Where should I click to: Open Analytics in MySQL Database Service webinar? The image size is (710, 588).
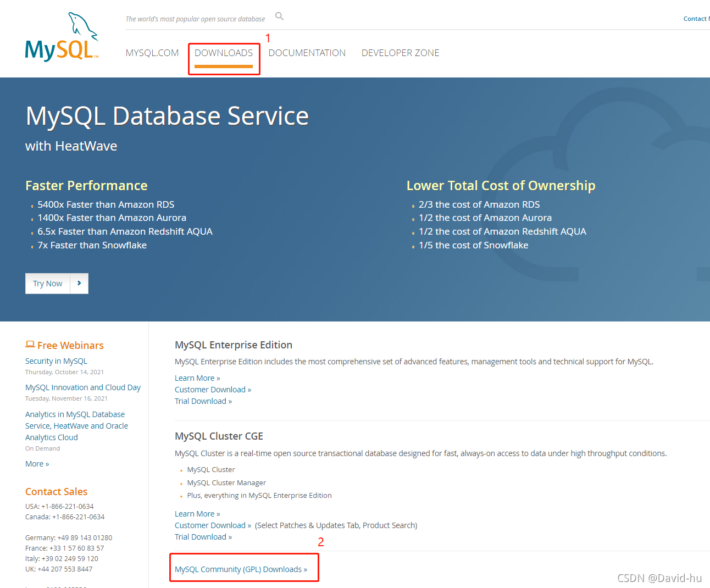pos(76,426)
